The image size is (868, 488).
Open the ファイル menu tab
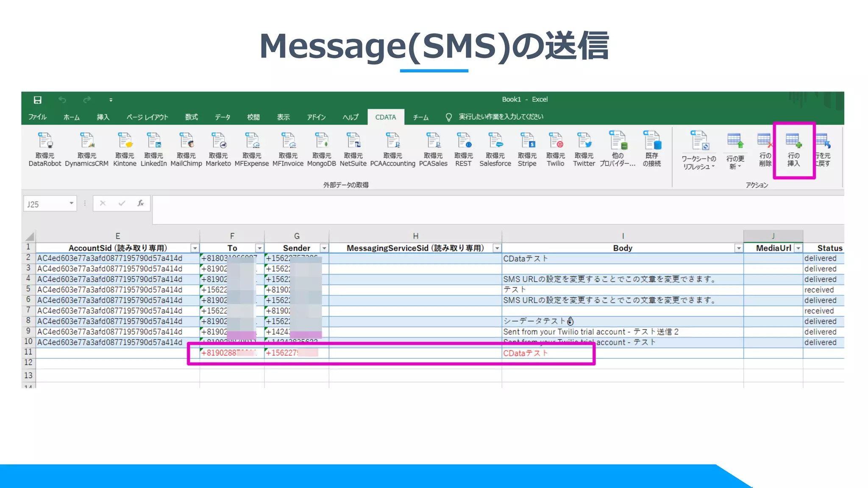pyautogui.click(x=37, y=117)
